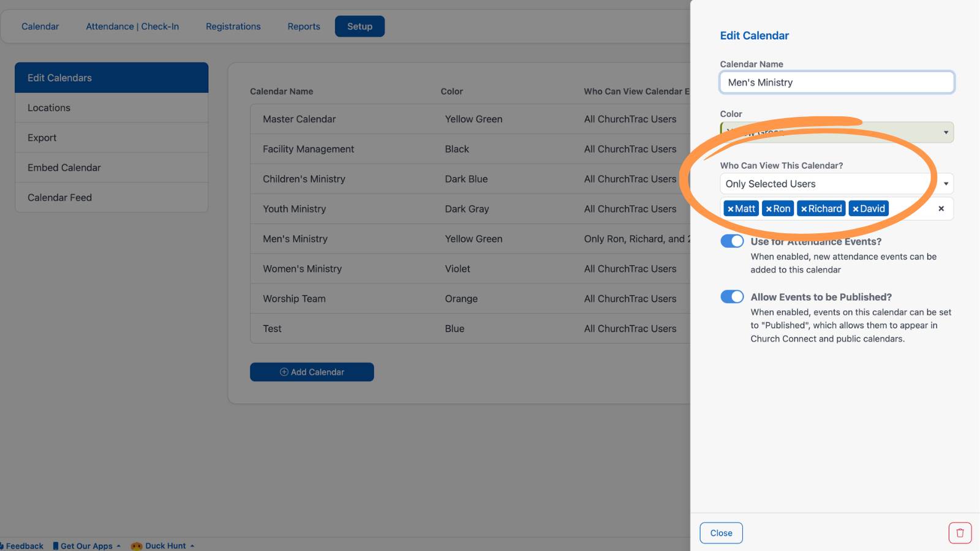Expand Get Our Apps menu
Screen dimensions: 980x551
point(86,545)
